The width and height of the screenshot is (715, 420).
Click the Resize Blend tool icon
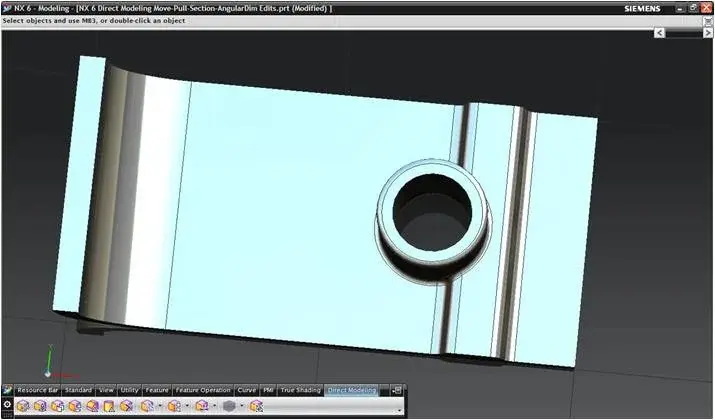coord(93,407)
